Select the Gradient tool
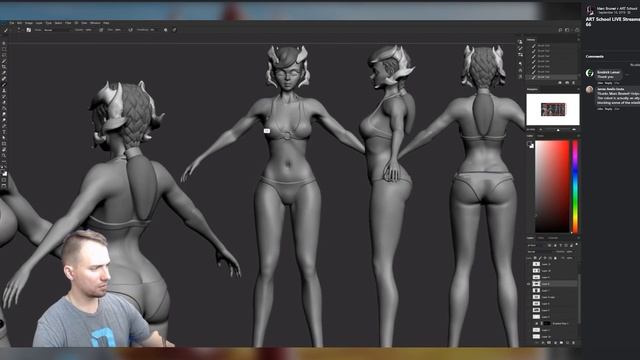The height and width of the screenshot is (360, 640). (4, 109)
